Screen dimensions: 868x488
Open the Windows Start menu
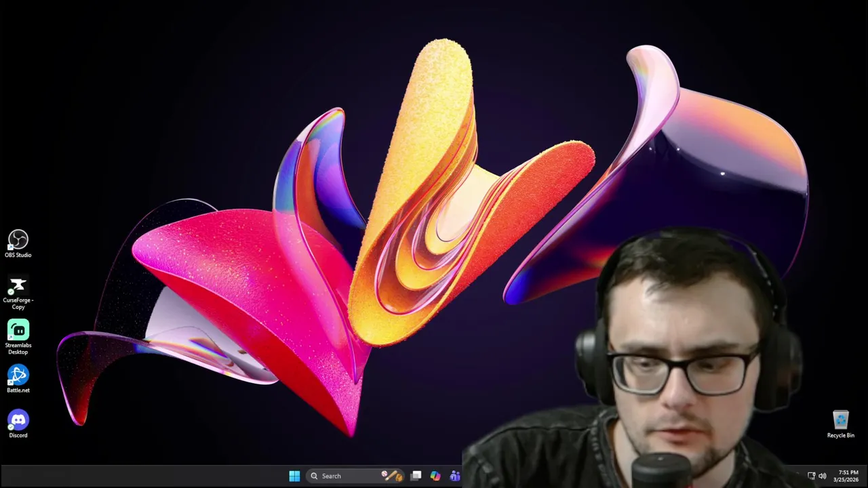[x=294, y=476]
